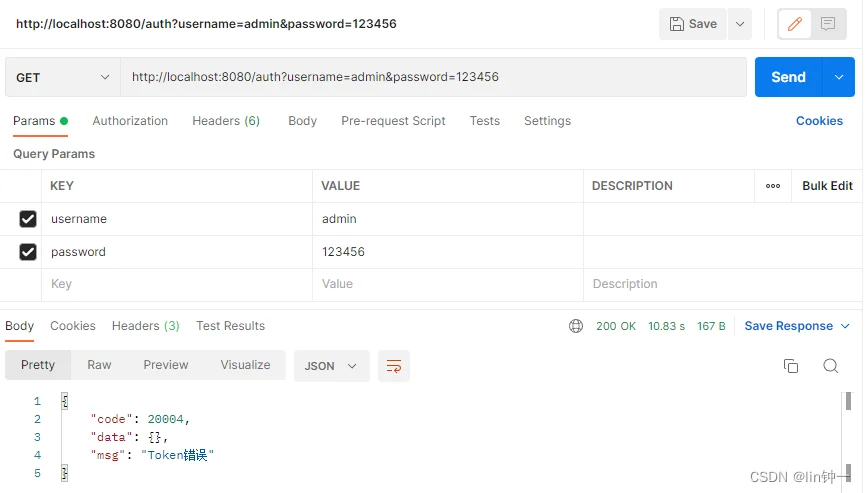Uncheck the password parameter checkbox
Screen dimensions: 866x493
click(x=28, y=252)
